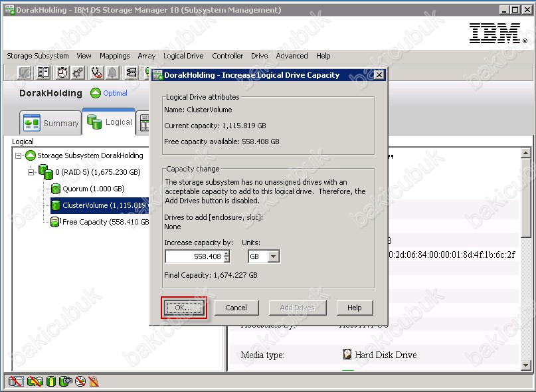
Task: Click the gears toolbar icon
Action: pyautogui.click(x=78, y=73)
